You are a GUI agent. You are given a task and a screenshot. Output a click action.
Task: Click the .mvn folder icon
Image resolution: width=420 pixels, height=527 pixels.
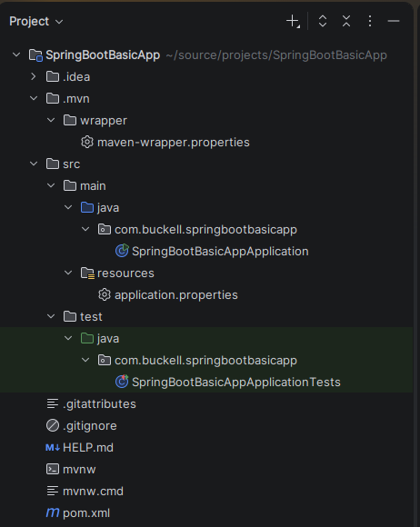pyautogui.click(x=53, y=98)
